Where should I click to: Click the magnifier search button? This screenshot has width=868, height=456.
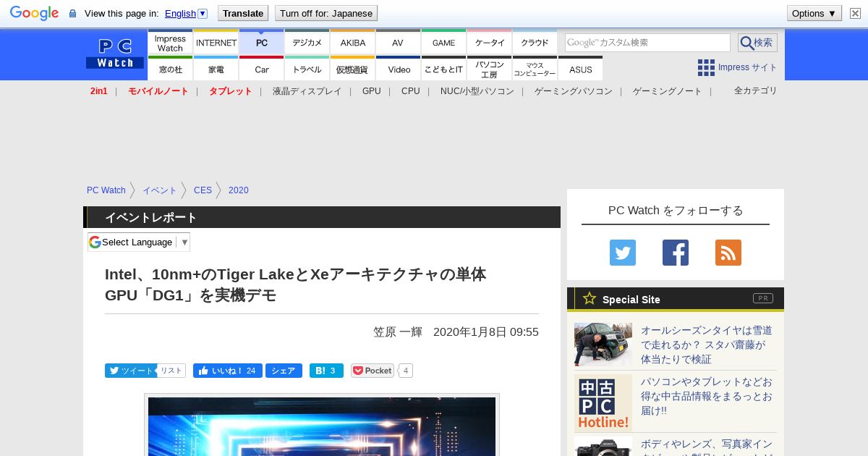(x=757, y=43)
